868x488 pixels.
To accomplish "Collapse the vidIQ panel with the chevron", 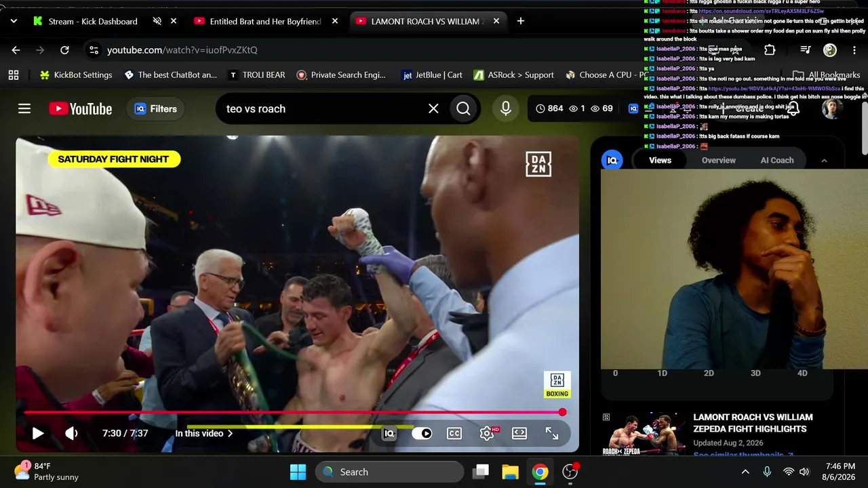I will [824, 161].
